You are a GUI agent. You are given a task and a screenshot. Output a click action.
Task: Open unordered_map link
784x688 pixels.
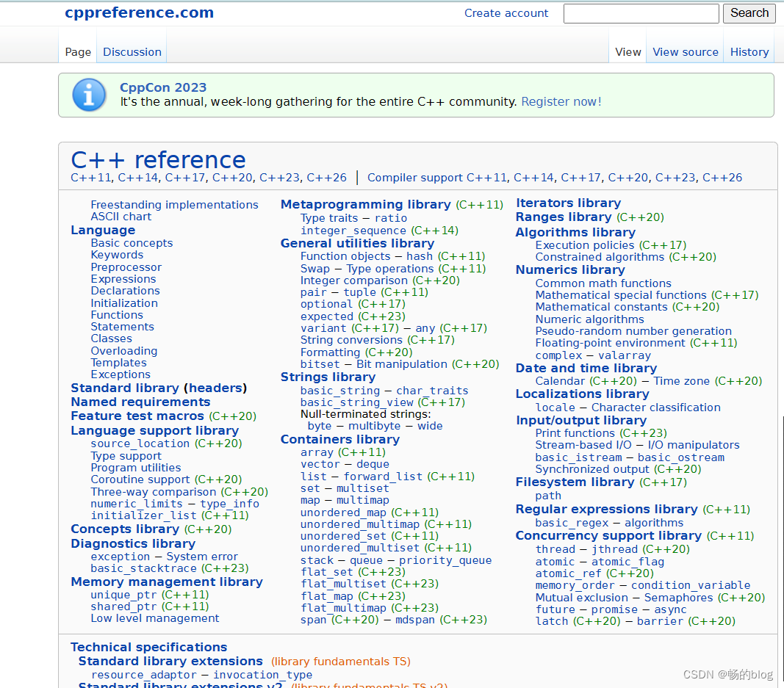343,513
